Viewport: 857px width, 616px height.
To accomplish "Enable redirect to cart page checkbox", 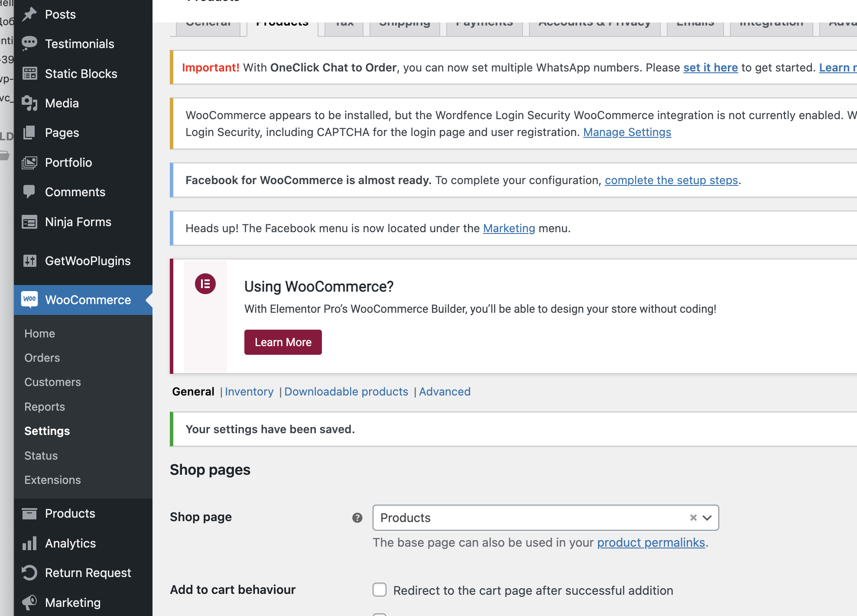I will [x=380, y=590].
